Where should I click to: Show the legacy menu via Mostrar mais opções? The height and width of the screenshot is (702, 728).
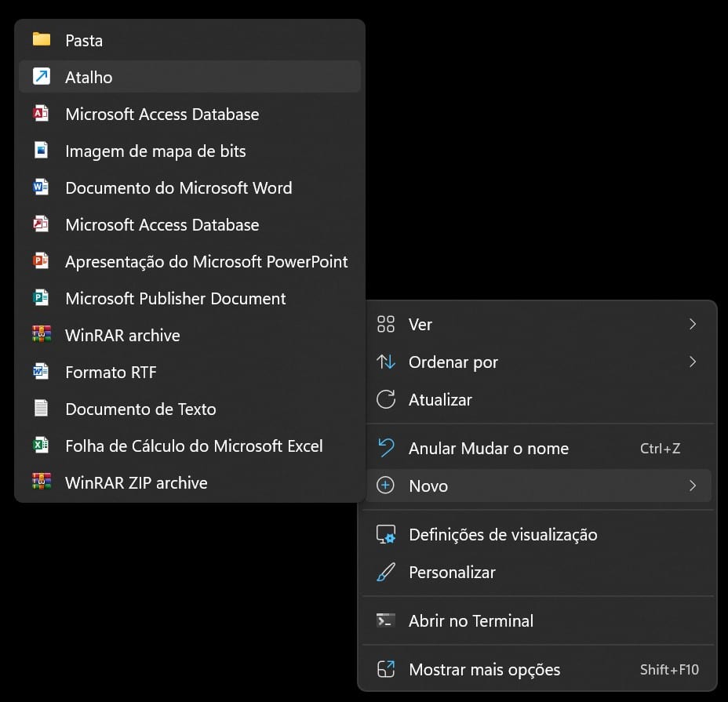(x=484, y=670)
